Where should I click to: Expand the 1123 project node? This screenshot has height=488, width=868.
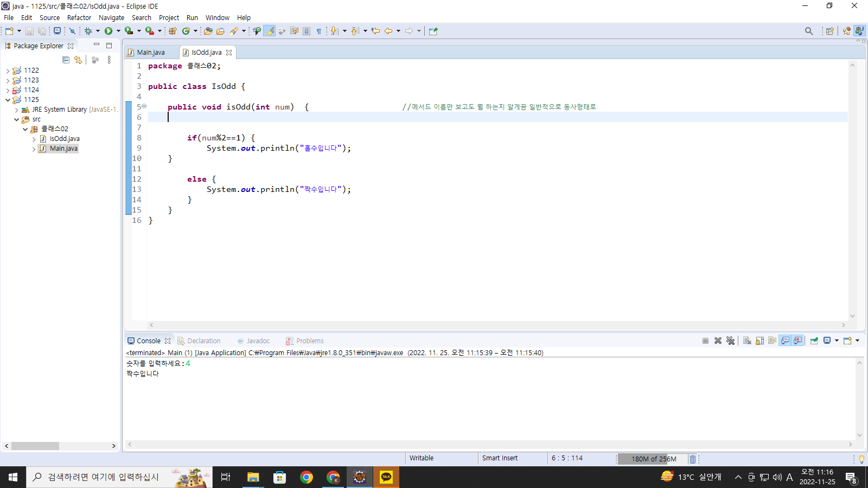pos(8,80)
